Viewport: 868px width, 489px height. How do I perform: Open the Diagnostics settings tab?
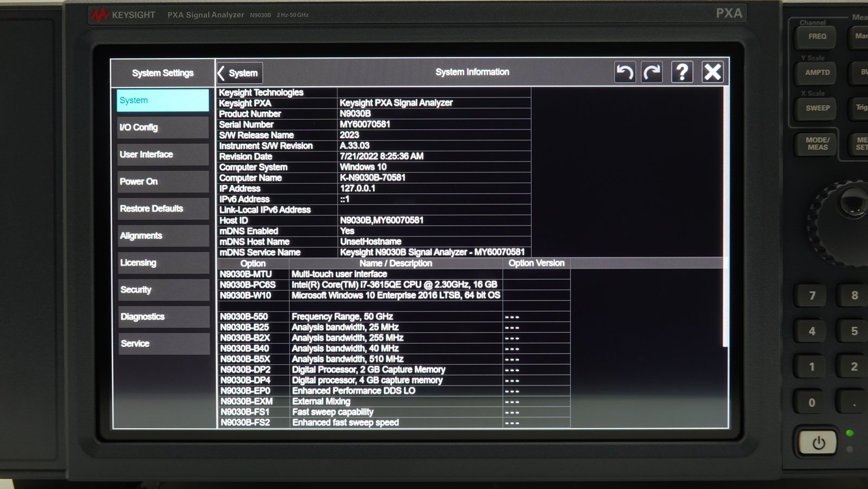(163, 317)
